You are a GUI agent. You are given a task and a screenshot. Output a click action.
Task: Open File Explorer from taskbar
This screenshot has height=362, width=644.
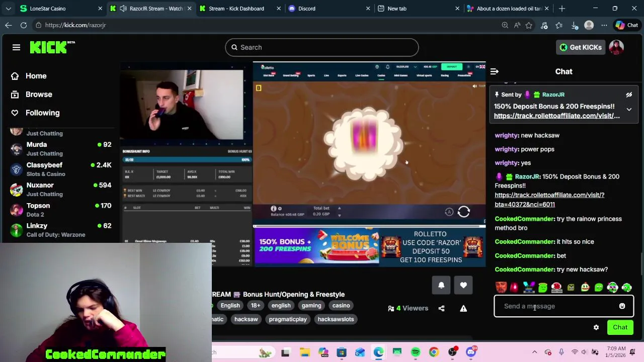click(304, 352)
